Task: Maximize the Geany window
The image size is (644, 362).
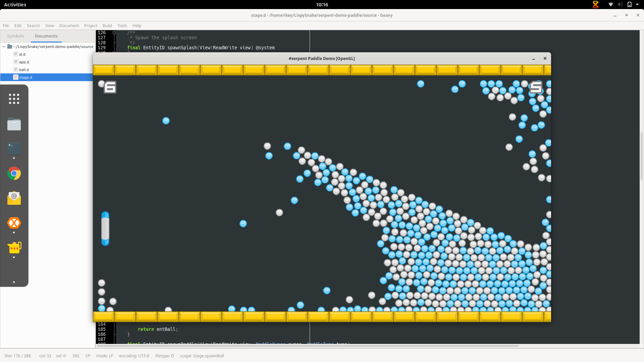Action: coord(626,15)
